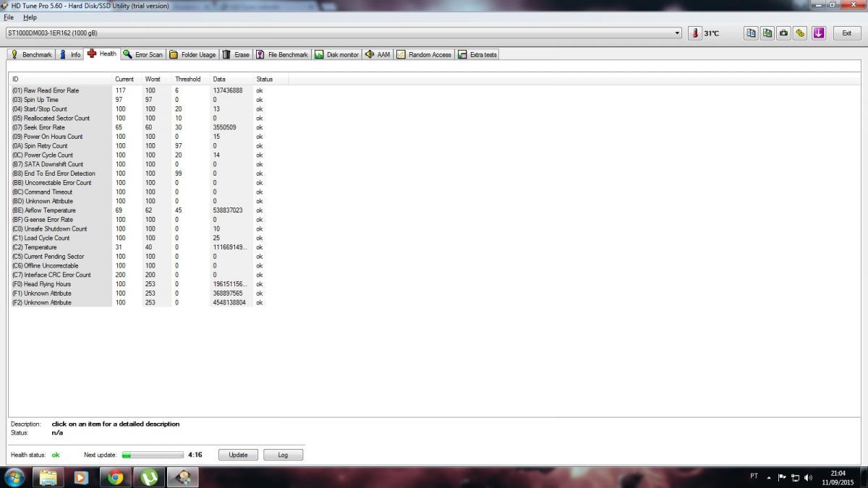Open the Erase tab

236,54
